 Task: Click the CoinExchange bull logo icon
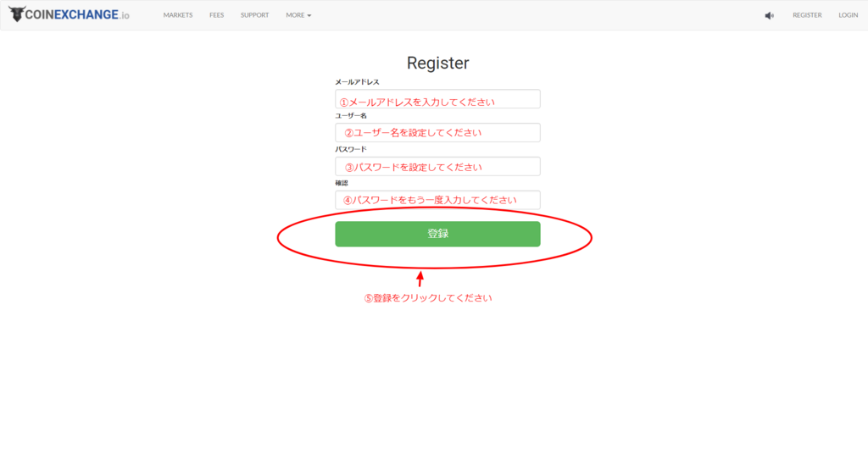(16, 15)
